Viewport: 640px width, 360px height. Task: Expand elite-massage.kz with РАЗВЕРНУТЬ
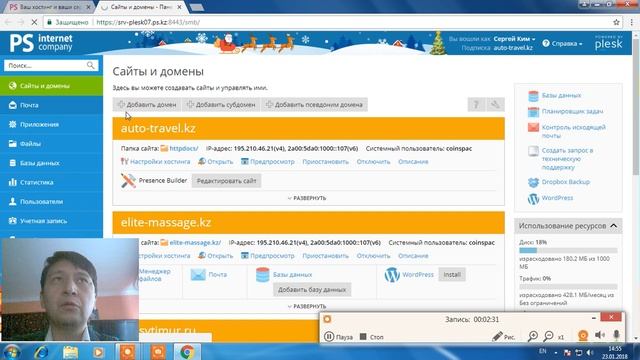307,306
